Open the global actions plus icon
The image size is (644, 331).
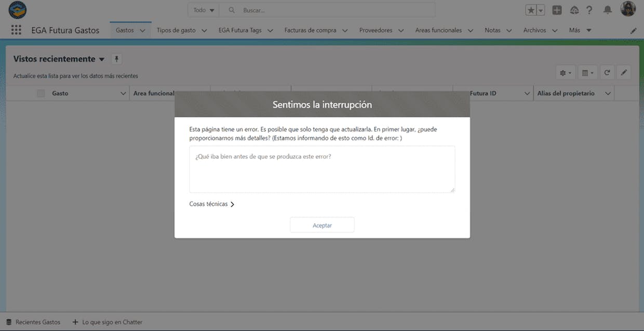(x=557, y=10)
